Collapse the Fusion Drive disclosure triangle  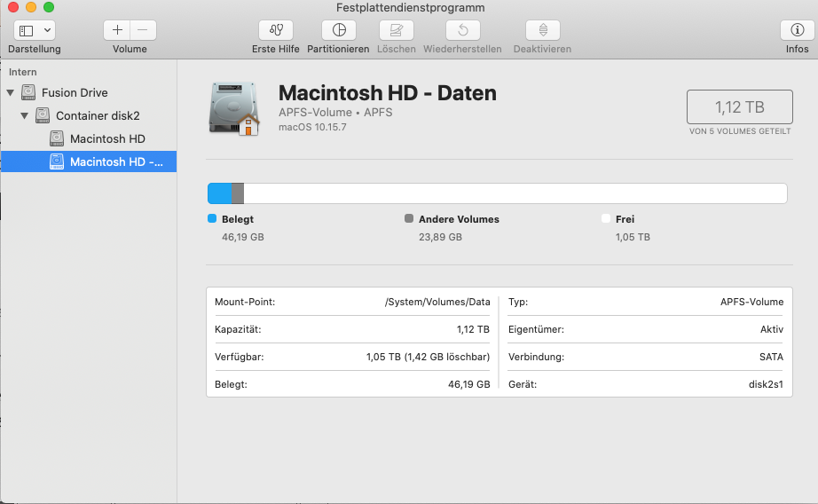tap(11, 92)
